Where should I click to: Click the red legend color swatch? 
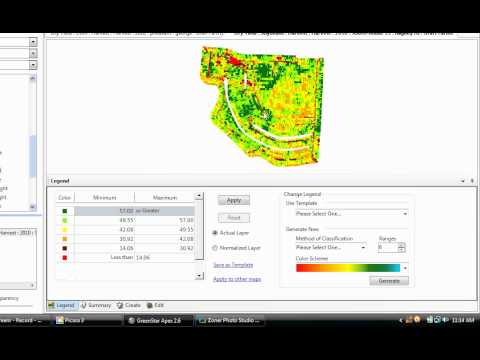pos(65,258)
